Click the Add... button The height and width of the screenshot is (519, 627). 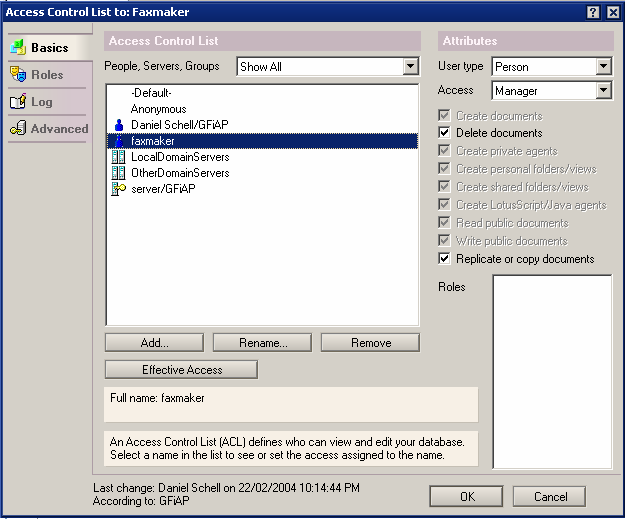click(154, 343)
